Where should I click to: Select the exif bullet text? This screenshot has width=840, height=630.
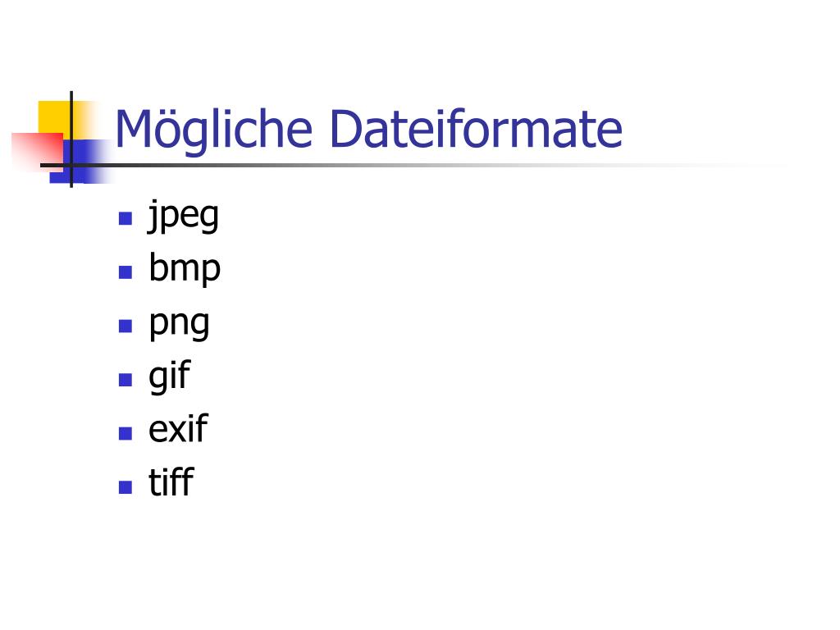[178, 428]
